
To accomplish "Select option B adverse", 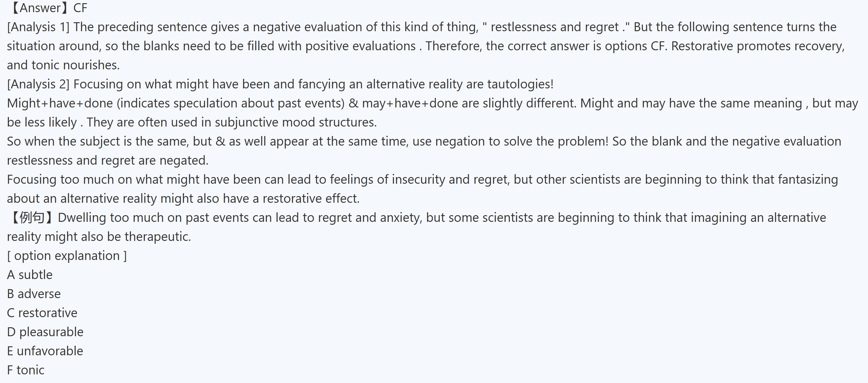I will pyautogui.click(x=34, y=294).
